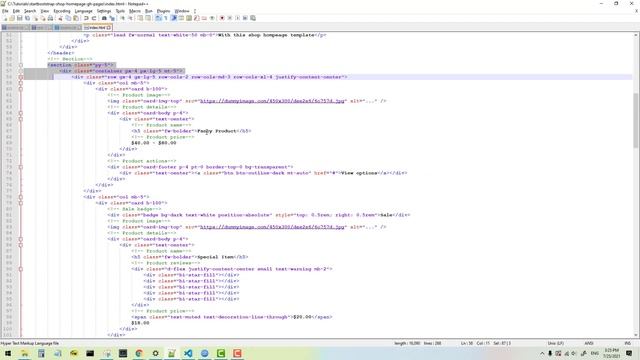Open the taskbar notification center icon
Image resolution: width=640 pixels, height=360 pixels.
pos(629,353)
